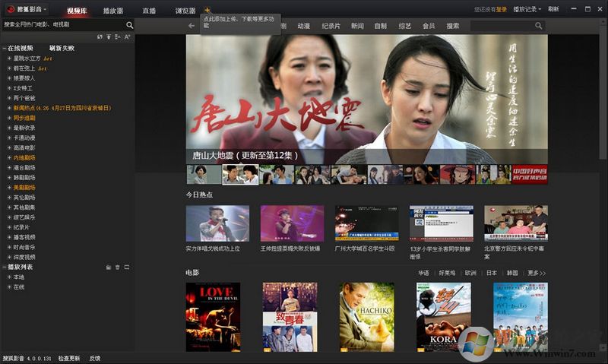Viewport: 608px width, 364px height.
Task: Click the 登录 login link
Action: 502,10
